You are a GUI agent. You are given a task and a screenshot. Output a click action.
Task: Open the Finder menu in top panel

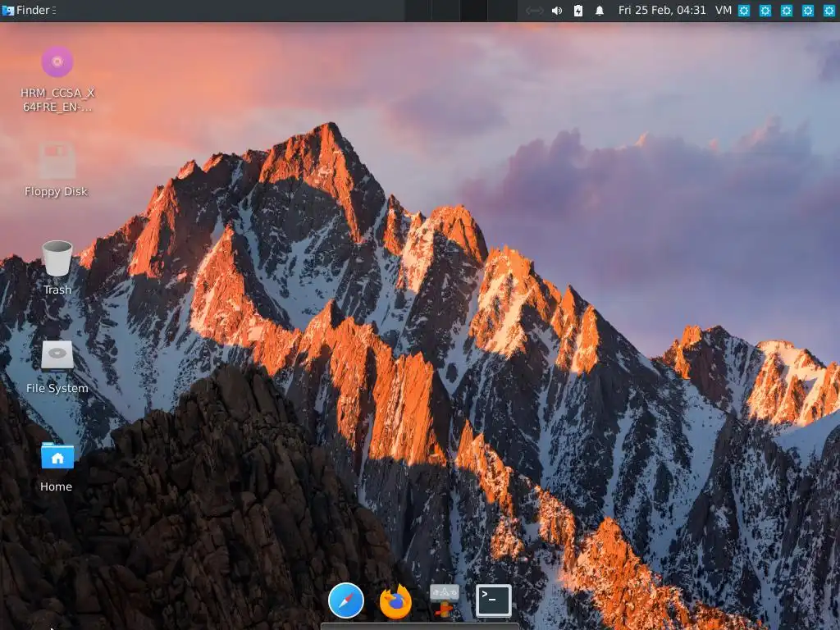click(30, 10)
